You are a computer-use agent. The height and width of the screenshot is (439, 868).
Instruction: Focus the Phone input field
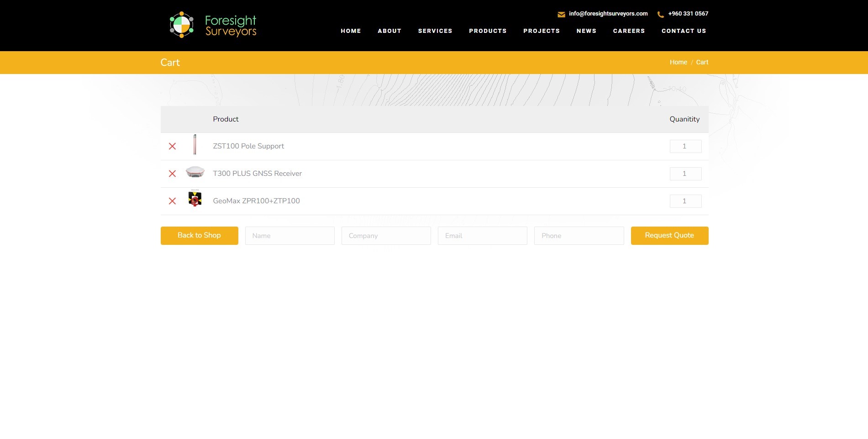click(579, 236)
